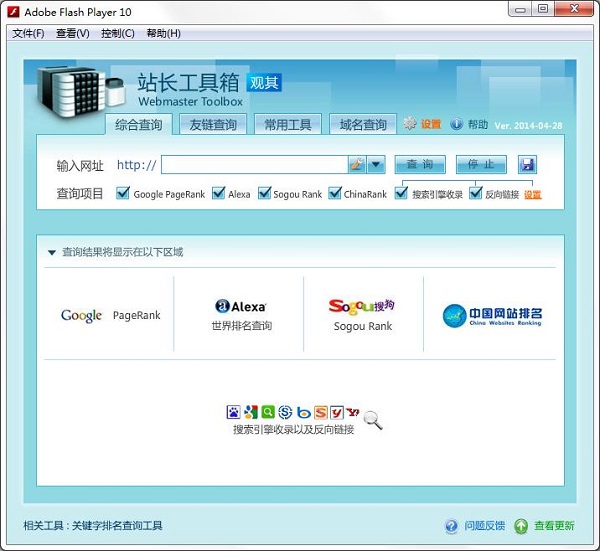Click the red Yahoo Y! icon
Image resolution: width=600 pixels, height=551 pixels.
coord(353,412)
